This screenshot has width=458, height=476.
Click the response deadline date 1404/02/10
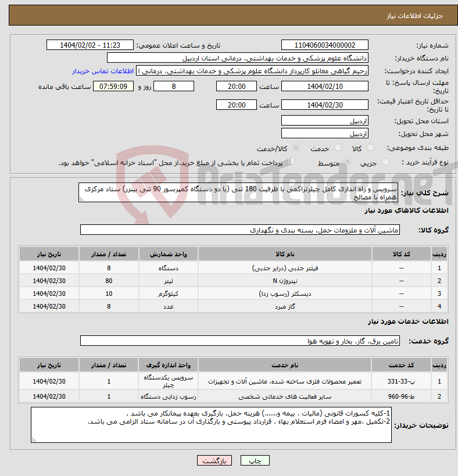(x=325, y=86)
